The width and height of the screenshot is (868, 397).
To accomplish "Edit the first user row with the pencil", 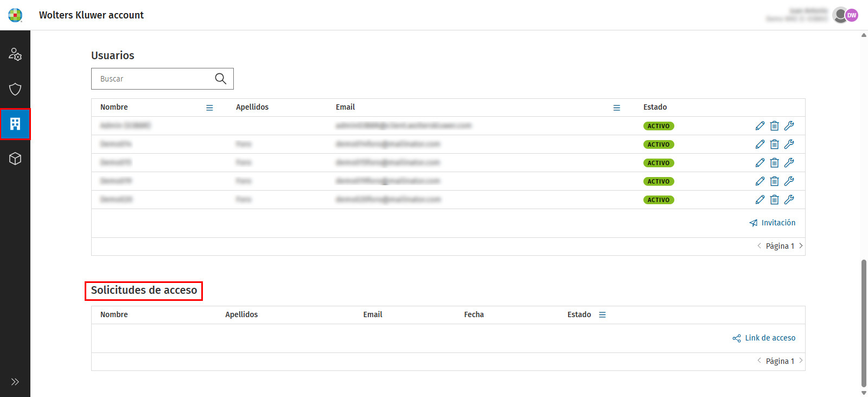I will (x=760, y=126).
